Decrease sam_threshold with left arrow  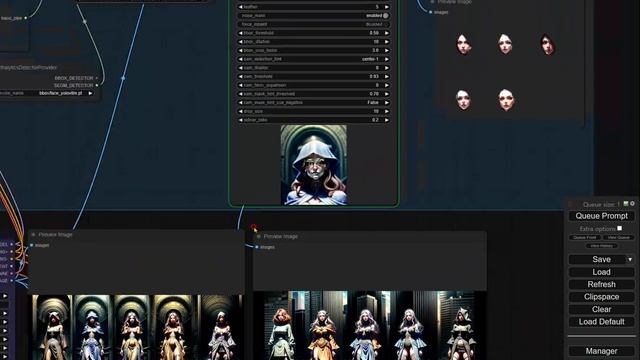[x=240, y=76]
